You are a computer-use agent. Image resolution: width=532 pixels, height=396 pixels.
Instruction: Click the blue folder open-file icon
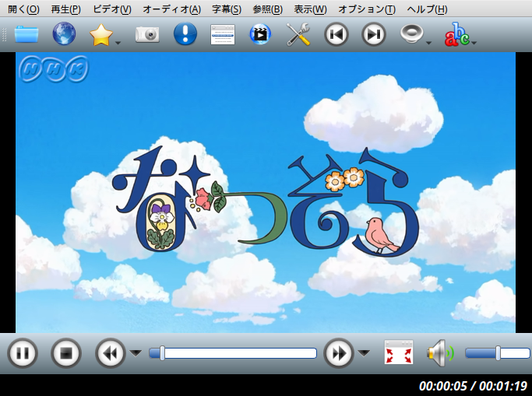(x=26, y=34)
